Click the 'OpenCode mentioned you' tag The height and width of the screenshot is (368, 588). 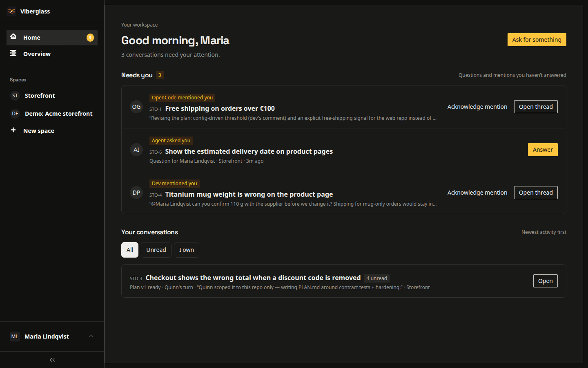point(183,98)
